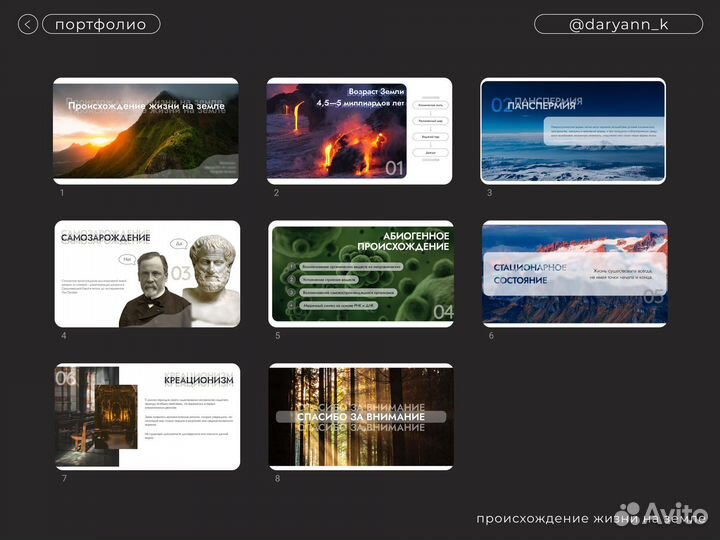Open slide 1 title thumbnail with mountain sunrise

point(146,130)
